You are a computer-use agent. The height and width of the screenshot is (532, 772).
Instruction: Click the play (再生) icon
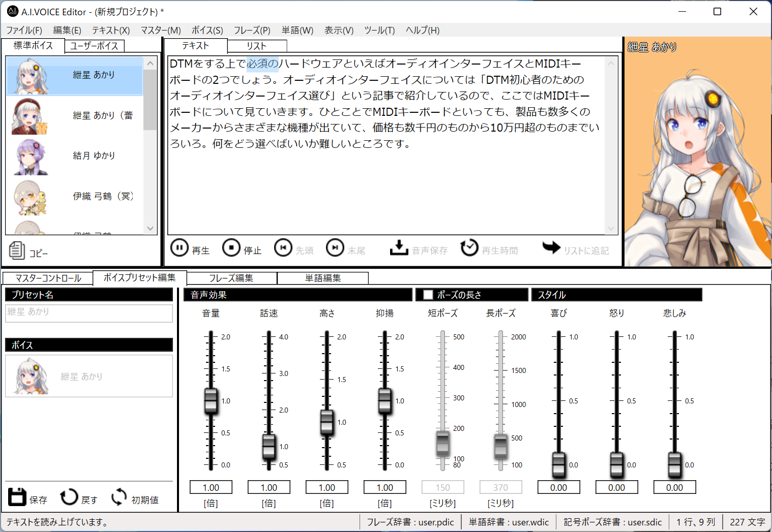[179, 247]
